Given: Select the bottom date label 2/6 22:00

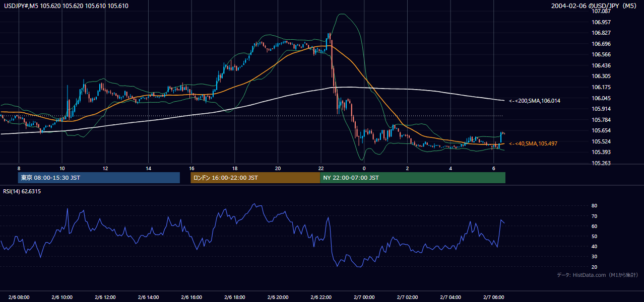Looking at the screenshot, I should 321,297.
